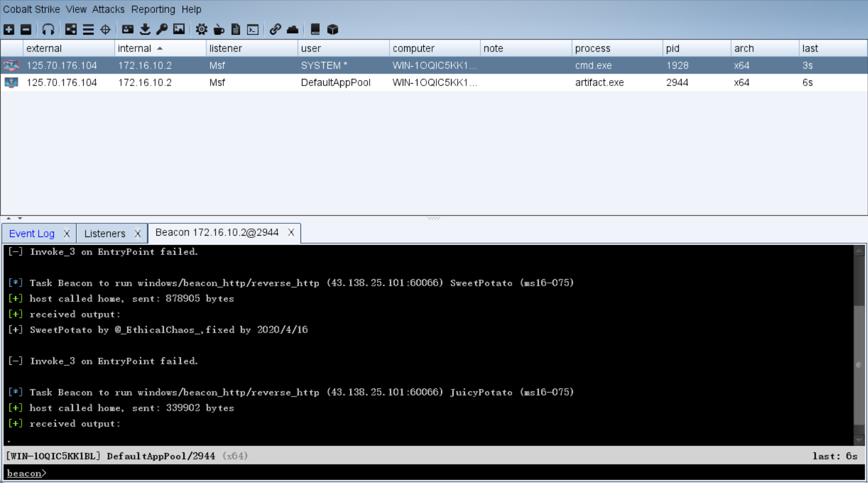Click document icon for Office macro
The width and height of the screenshot is (868, 483).
coord(236,29)
